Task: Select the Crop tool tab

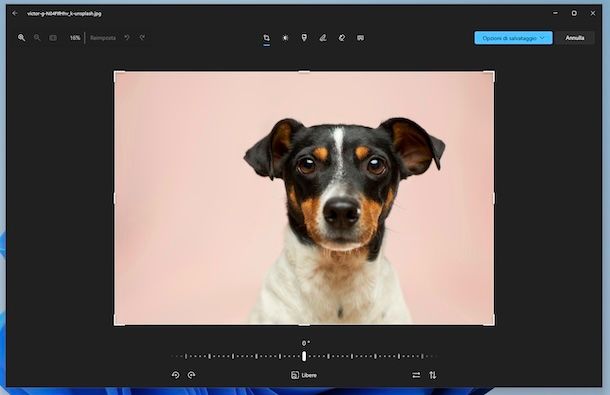Action: (x=266, y=38)
